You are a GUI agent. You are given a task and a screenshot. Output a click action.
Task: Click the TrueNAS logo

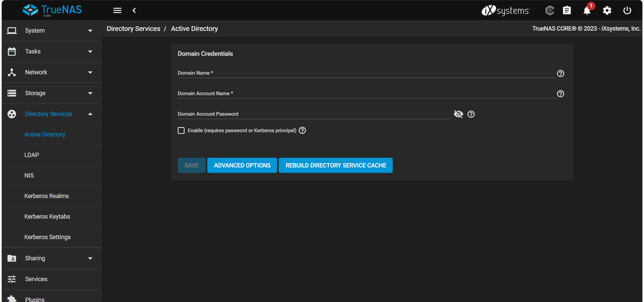pos(52,10)
